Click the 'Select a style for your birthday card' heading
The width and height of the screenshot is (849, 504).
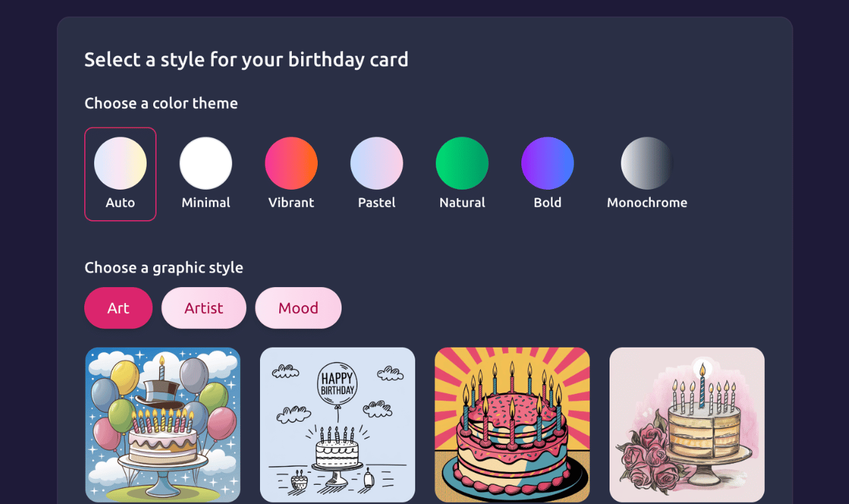tap(246, 59)
